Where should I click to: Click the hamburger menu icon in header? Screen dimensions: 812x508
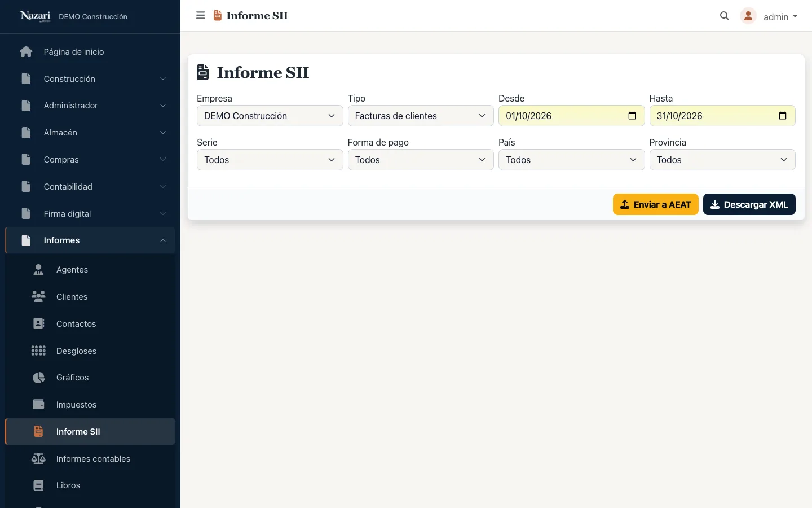200,16
